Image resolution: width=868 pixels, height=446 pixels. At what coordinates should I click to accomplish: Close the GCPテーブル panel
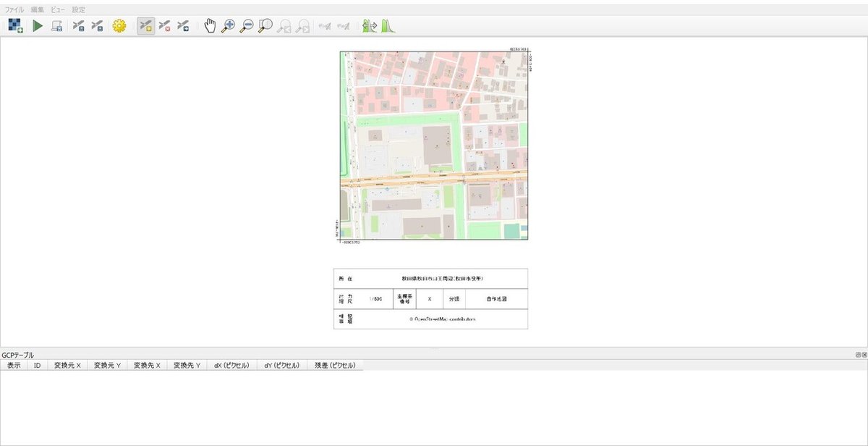[x=864, y=355]
